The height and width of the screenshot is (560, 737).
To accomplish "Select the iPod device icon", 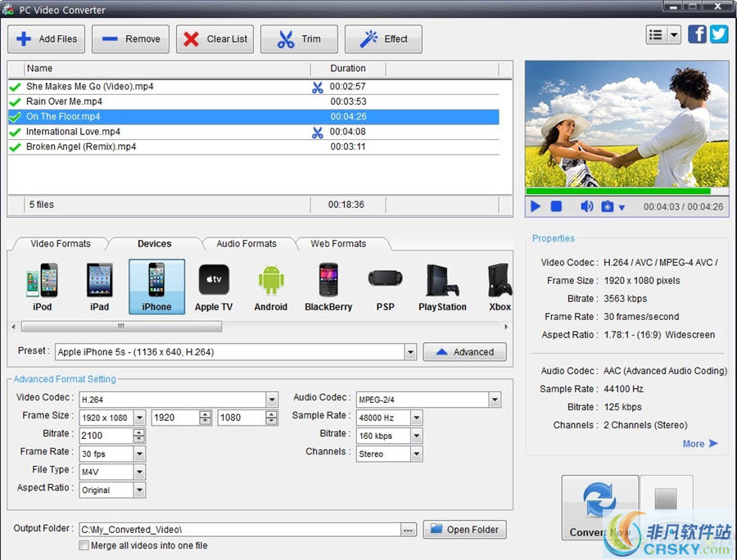I will 42,287.
